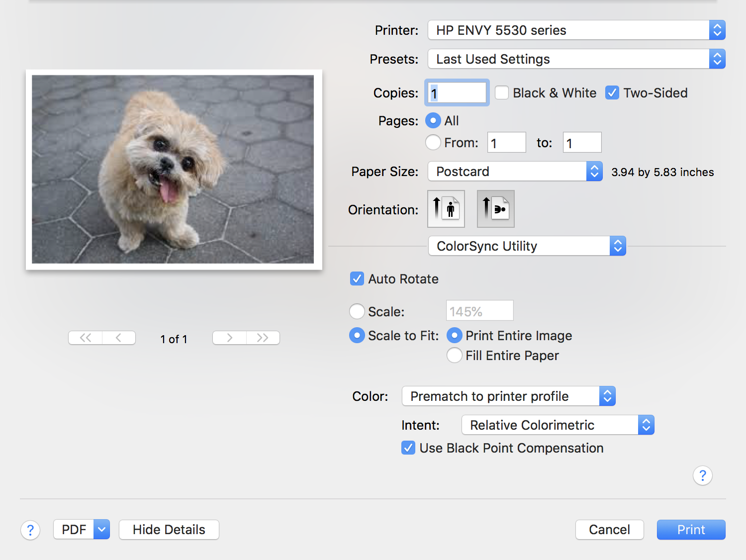Jump to last page of preview
746x560 pixels.
coord(263,338)
